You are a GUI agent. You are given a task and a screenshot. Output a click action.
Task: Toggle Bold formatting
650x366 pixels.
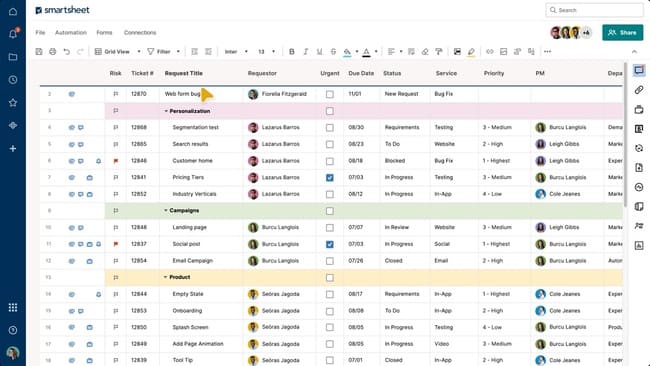[292, 52]
